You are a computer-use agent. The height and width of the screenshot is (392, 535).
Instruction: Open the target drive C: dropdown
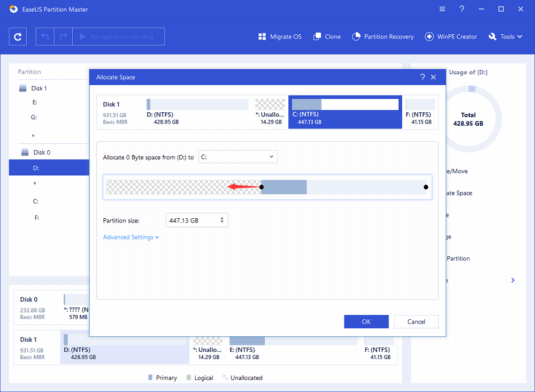tap(238, 157)
